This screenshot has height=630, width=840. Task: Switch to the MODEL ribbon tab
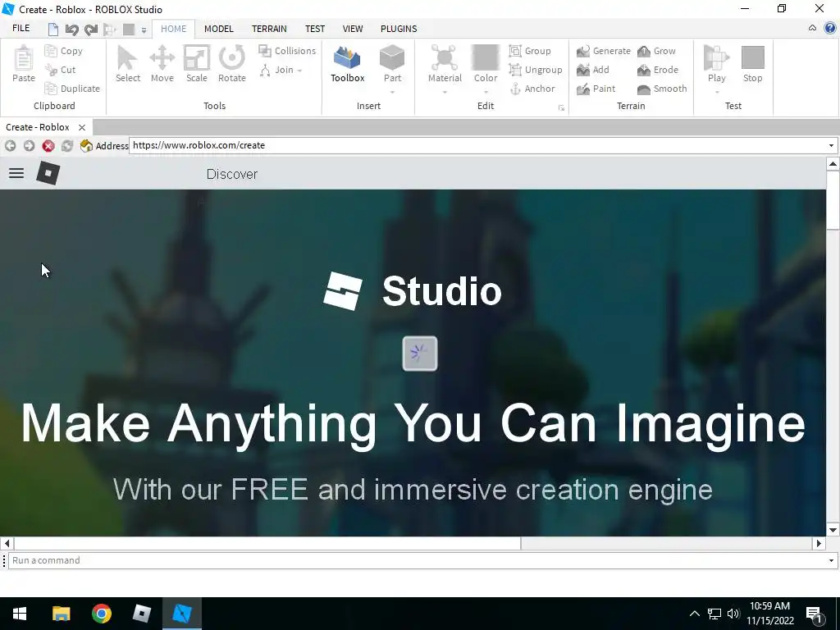[x=218, y=29]
